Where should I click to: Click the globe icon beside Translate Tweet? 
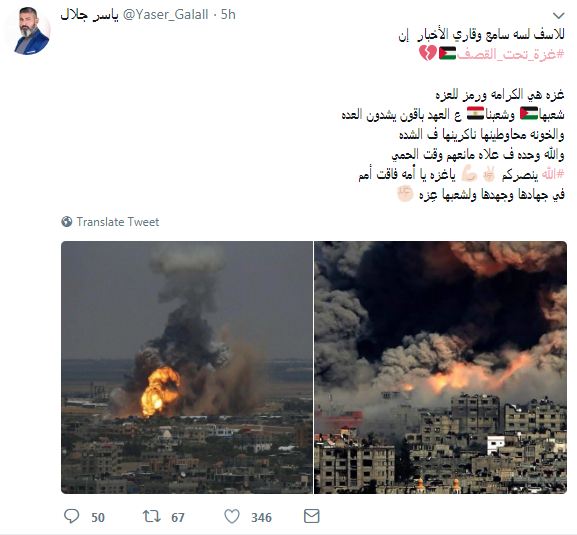pyautogui.click(x=67, y=222)
